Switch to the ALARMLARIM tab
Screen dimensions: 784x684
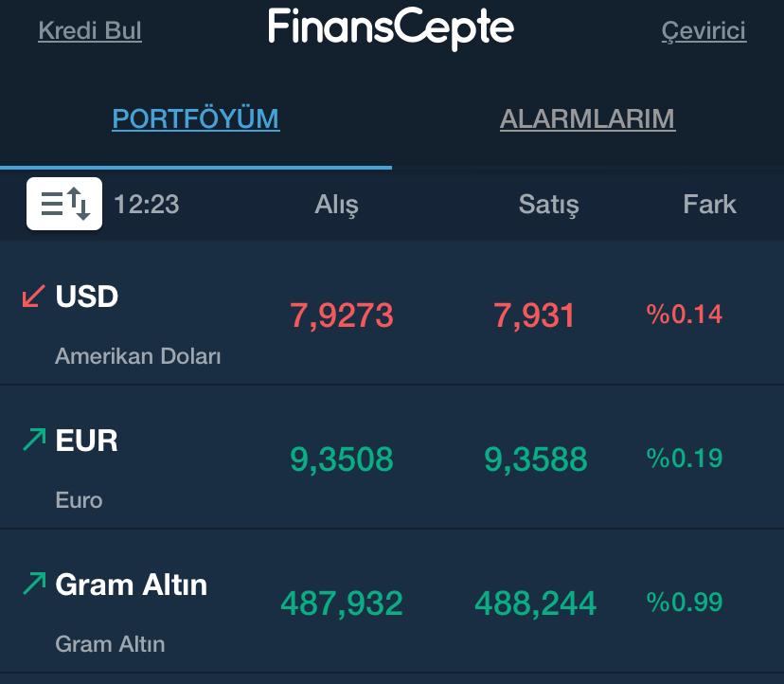tap(587, 118)
